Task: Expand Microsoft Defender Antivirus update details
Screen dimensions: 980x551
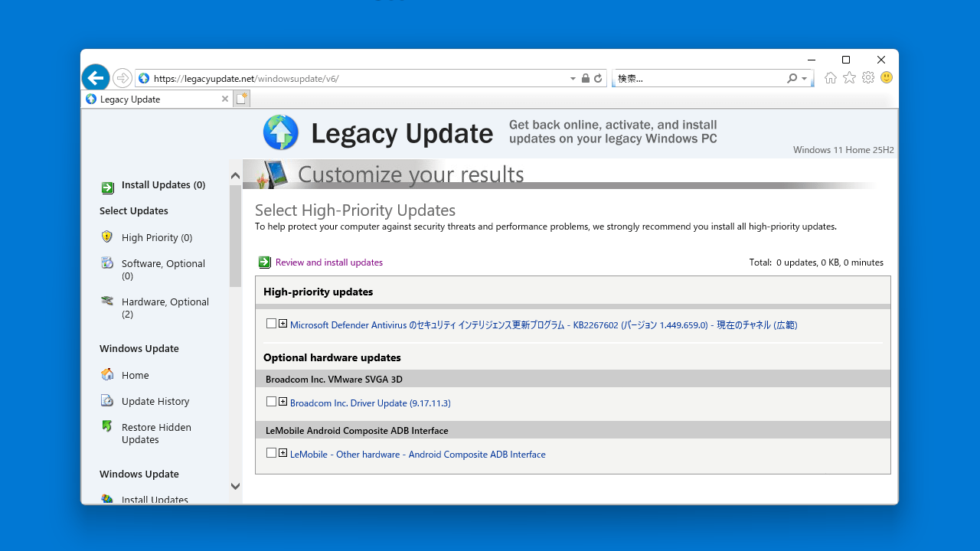Action: coord(283,324)
